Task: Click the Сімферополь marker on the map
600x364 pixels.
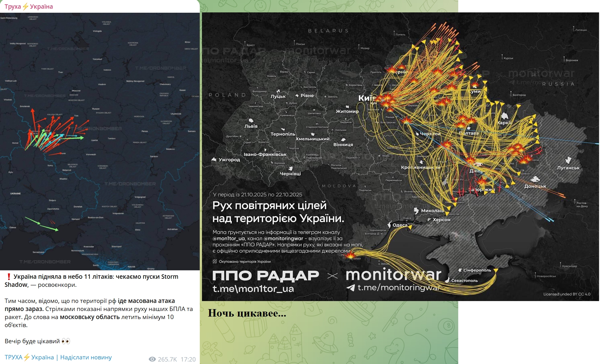Action: pos(460,270)
